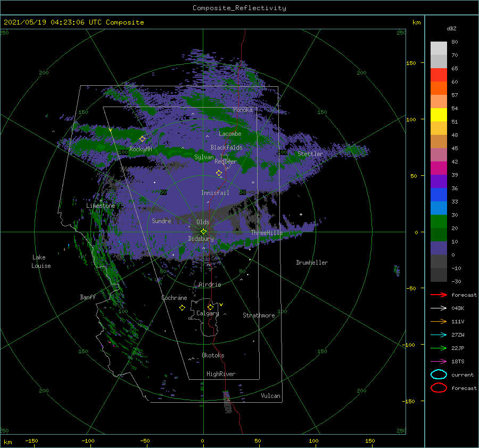Click the cyan 'current' ellipse icon
Screen dimensions: 479x448
pyautogui.click(x=439, y=374)
